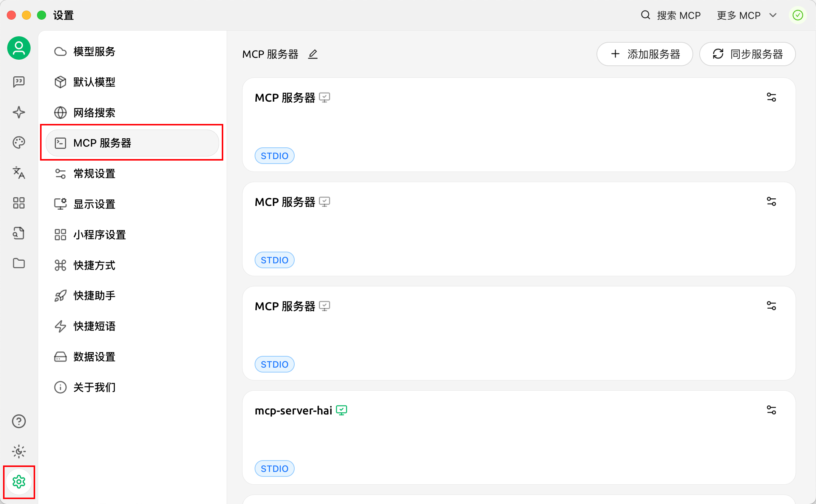
Task: Open the translation sidebar icon
Action: coord(19,173)
